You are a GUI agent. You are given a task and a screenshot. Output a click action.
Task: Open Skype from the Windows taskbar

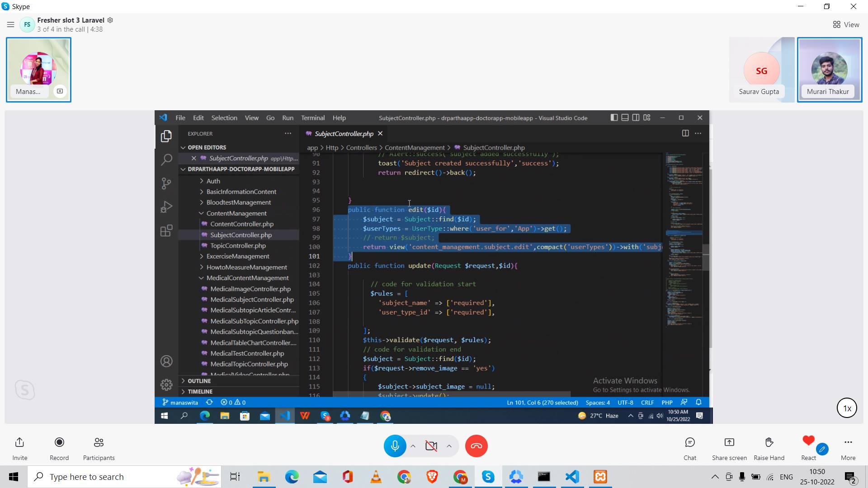tap(488, 477)
